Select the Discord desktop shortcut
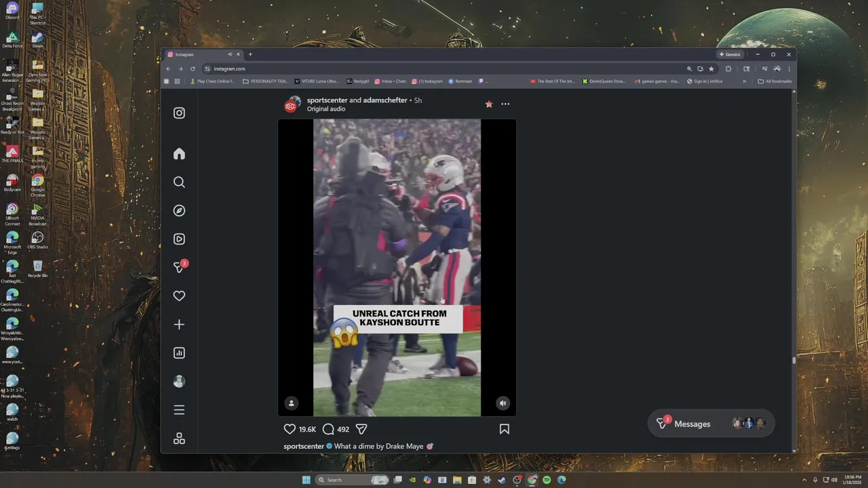Image resolution: width=868 pixels, height=488 pixels. [12, 11]
